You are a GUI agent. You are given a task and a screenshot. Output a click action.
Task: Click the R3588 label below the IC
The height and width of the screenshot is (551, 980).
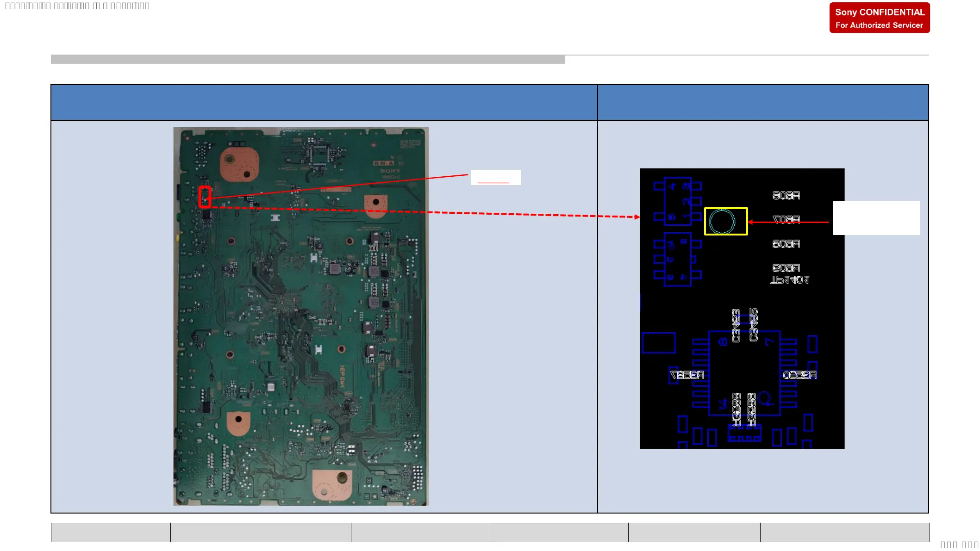(737, 410)
